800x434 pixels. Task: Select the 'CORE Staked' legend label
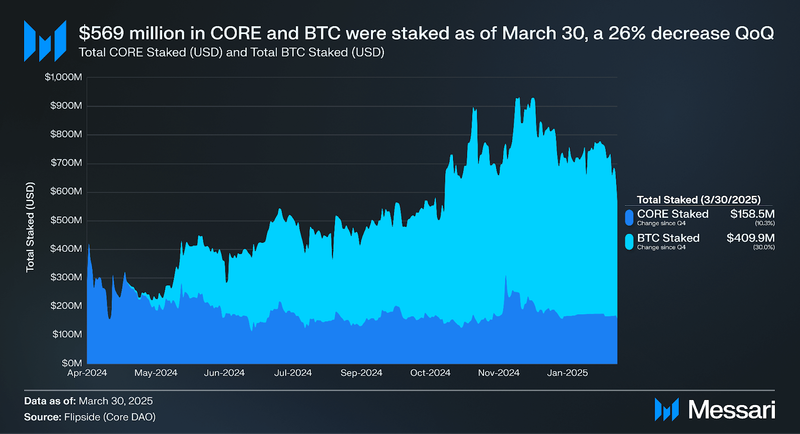point(672,214)
